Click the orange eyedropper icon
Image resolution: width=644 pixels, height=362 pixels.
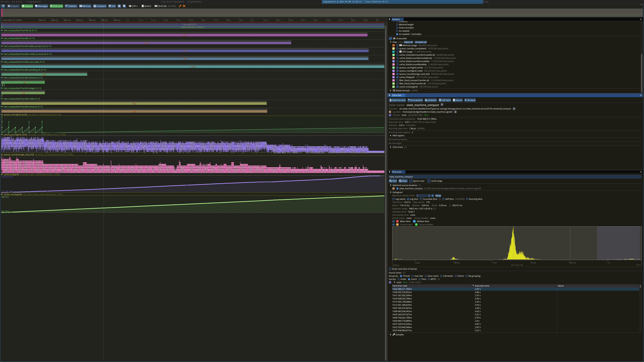point(180,6)
